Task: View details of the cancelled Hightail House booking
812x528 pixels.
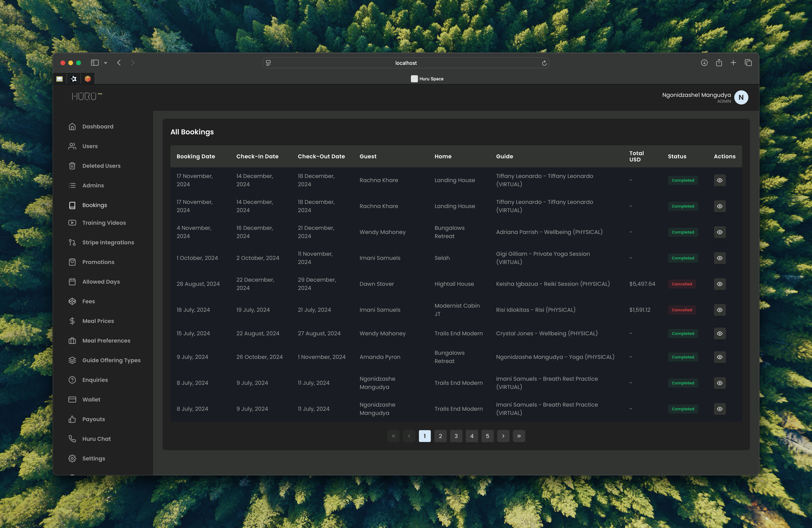Action: [720, 284]
